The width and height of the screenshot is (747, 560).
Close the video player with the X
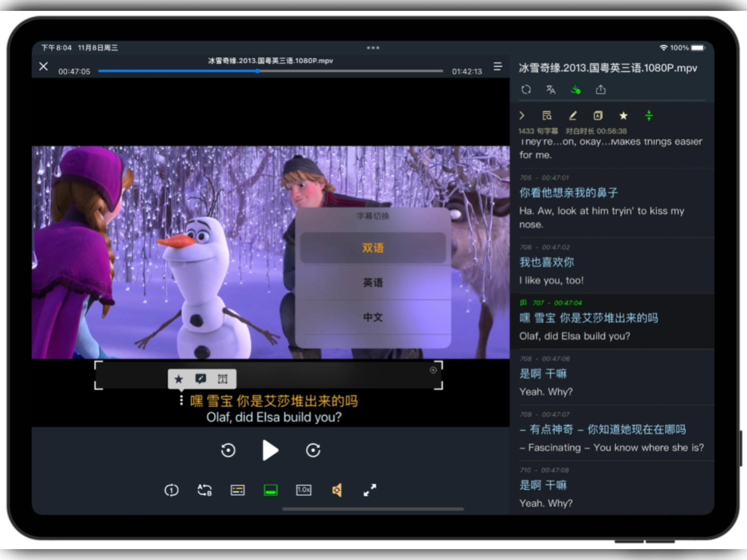coord(44,66)
